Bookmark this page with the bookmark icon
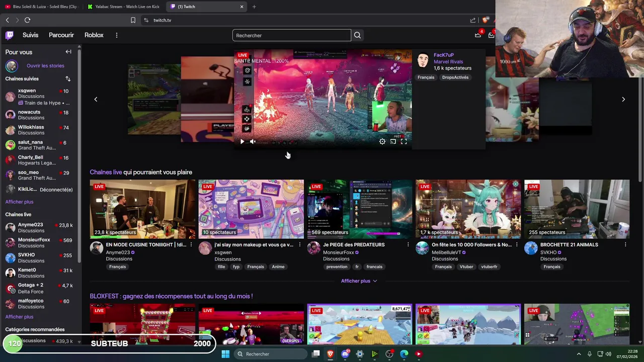The height and width of the screenshot is (362, 644). tap(133, 20)
